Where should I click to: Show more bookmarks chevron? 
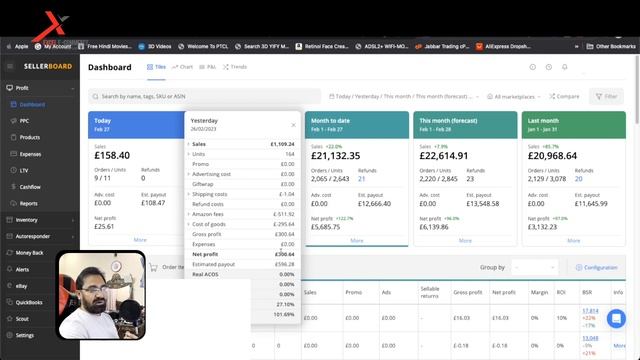coord(576,47)
